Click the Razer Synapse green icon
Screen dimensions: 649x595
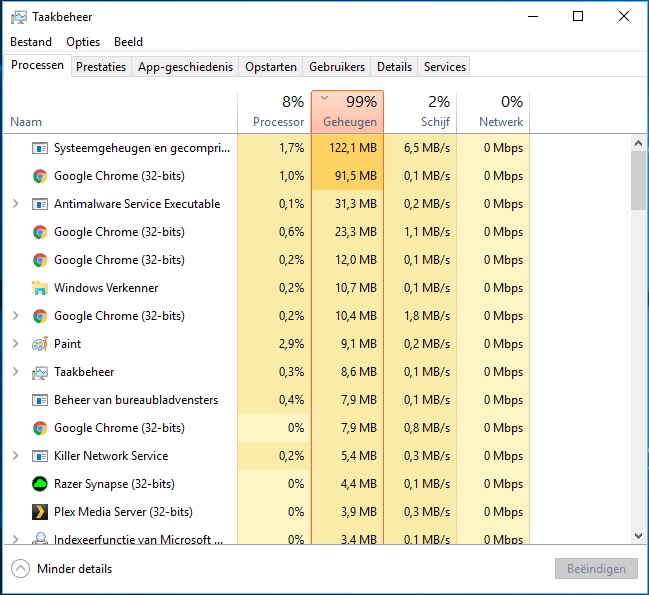(39, 484)
